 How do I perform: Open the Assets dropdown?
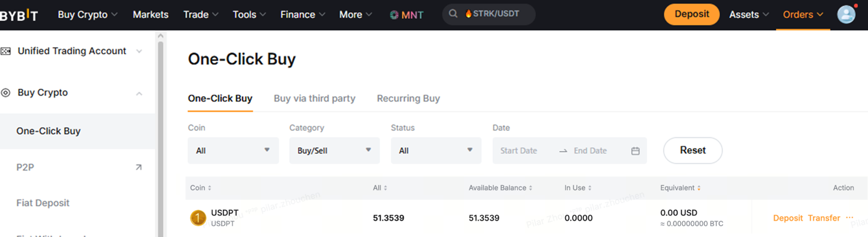[x=749, y=15]
